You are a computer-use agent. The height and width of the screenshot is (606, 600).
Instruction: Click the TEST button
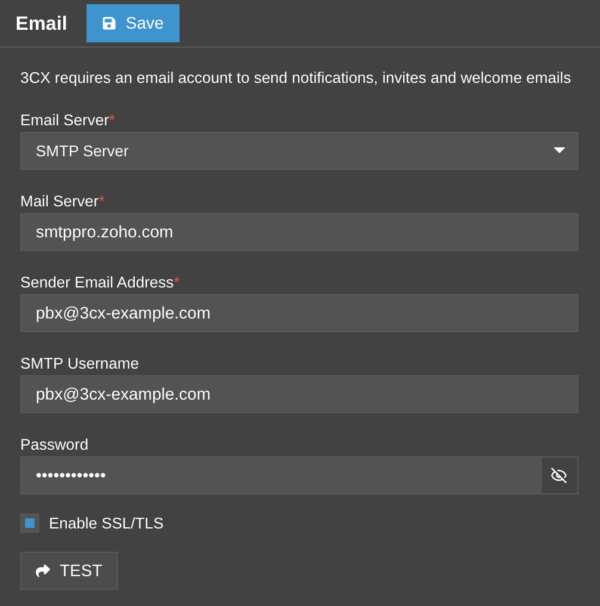point(69,571)
